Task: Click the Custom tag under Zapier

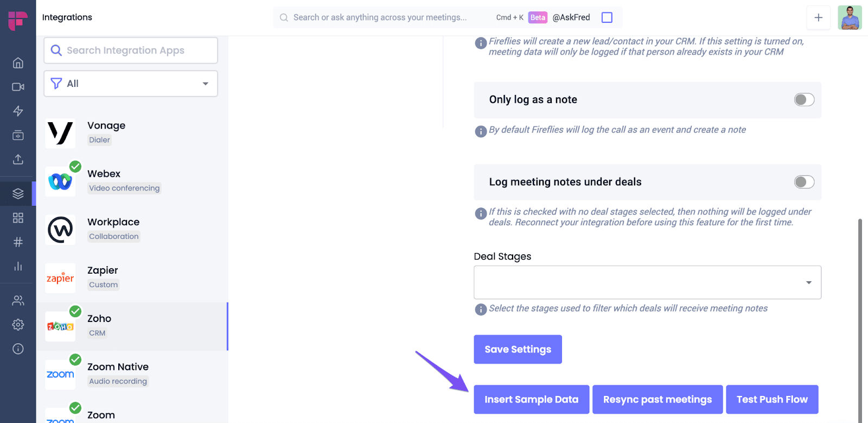Action: 103,285
